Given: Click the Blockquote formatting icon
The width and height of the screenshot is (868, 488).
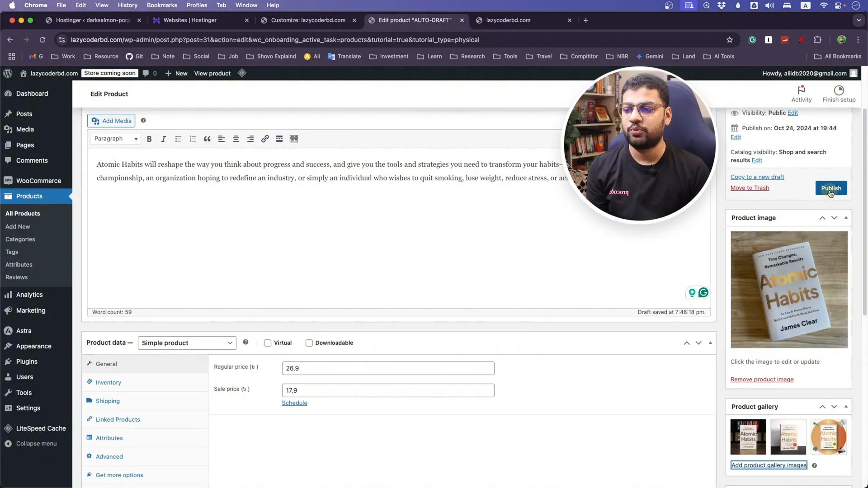Looking at the screenshot, I should pos(207,138).
